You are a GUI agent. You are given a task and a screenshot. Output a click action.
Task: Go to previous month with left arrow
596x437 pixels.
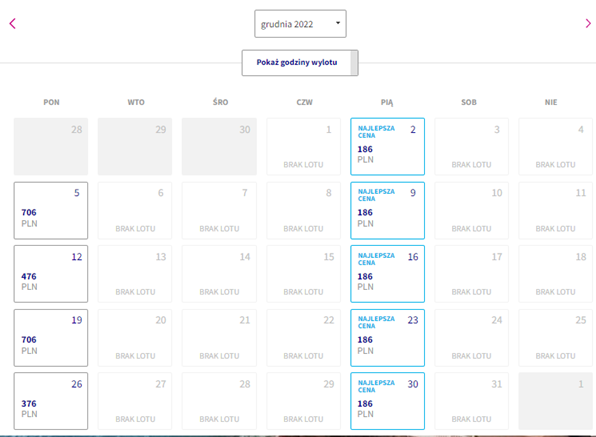[13, 24]
